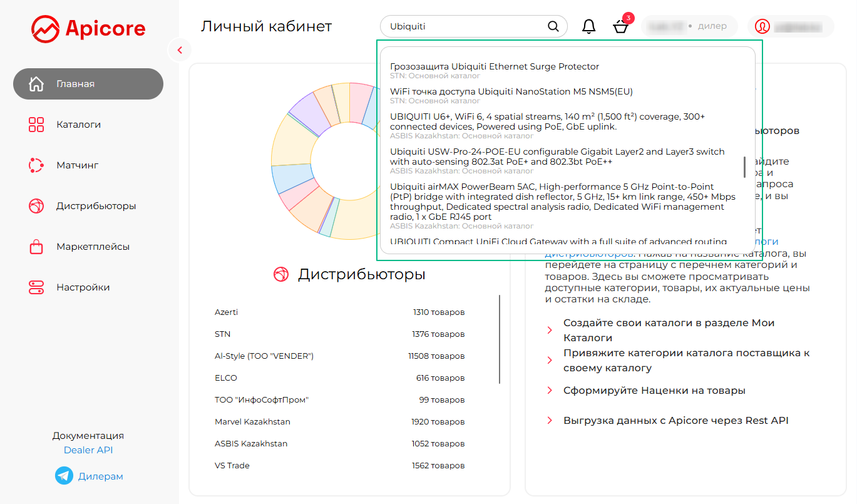Open the Главная home menu item
Viewport: 857px width, 504px height.
tap(88, 84)
